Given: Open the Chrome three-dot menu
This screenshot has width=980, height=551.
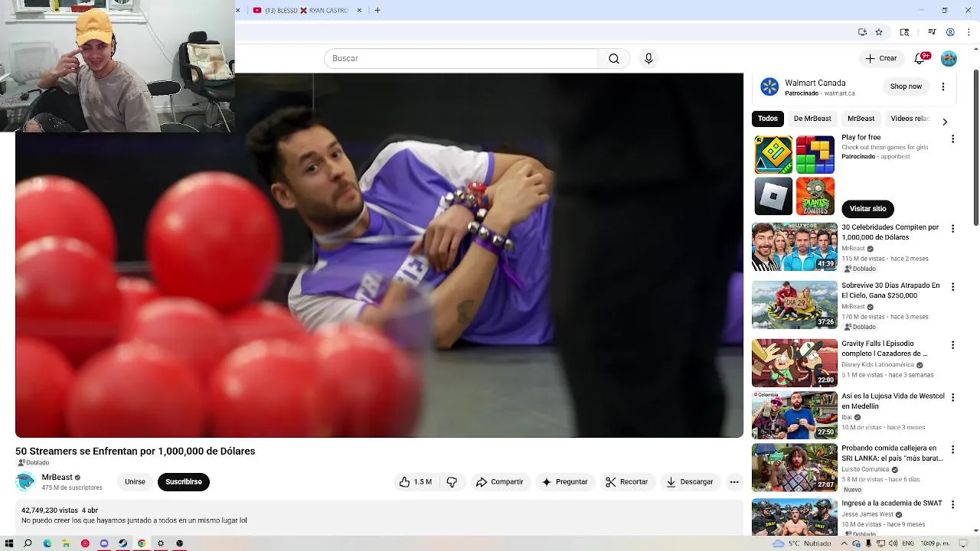Looking at the screenshot, I should (967, 32).
